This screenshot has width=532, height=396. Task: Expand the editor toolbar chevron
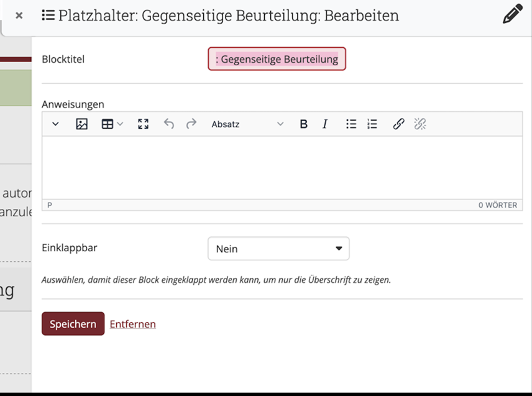55,124
